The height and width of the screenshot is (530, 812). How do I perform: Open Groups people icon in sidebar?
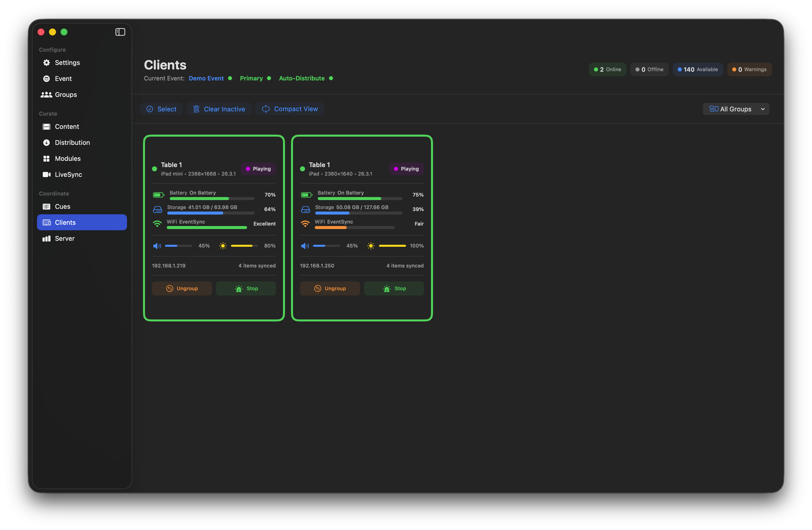[46, 95]
